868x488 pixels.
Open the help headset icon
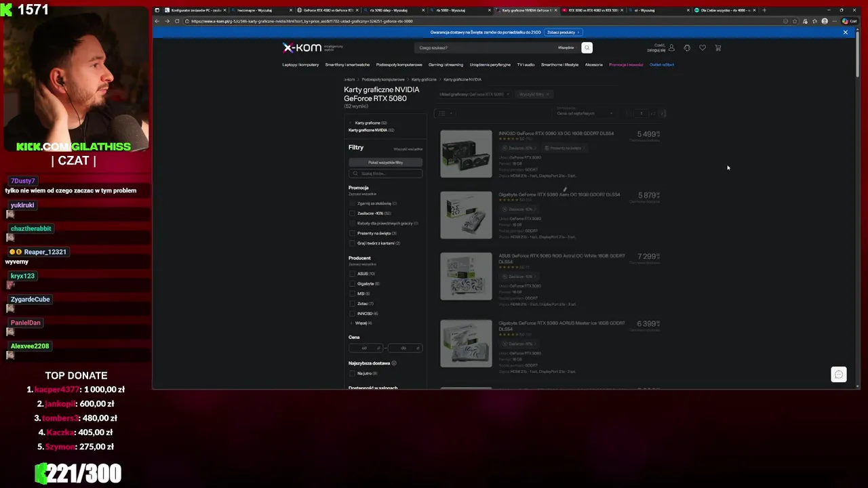click(687, 47)
